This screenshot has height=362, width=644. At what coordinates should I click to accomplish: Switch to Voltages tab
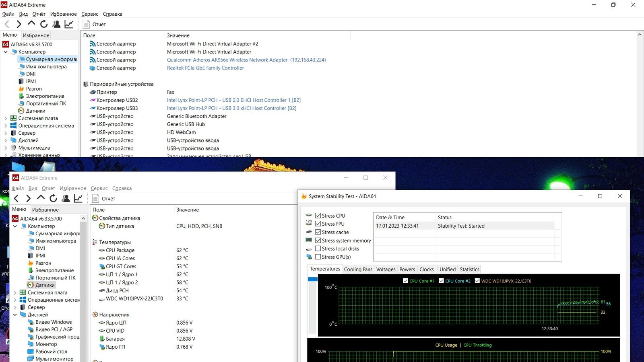coord(386,269)
